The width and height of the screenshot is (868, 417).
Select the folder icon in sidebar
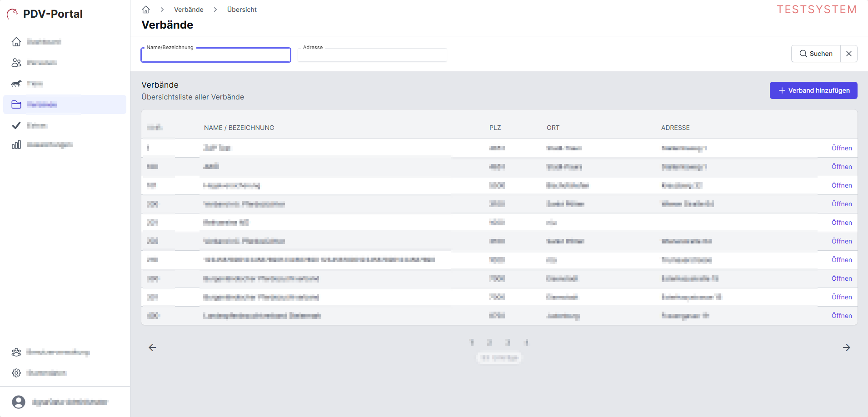(16, 104)
